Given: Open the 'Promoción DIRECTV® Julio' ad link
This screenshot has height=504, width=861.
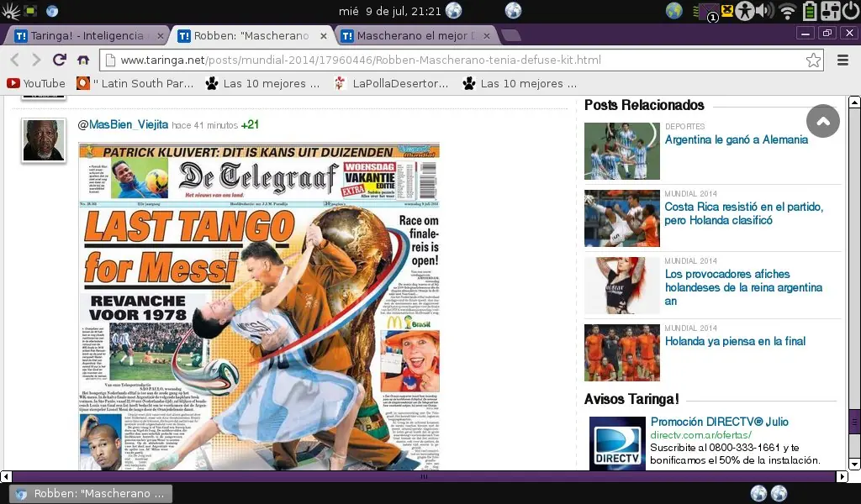Looking at the screenshot, I should [x=720, y=422].
